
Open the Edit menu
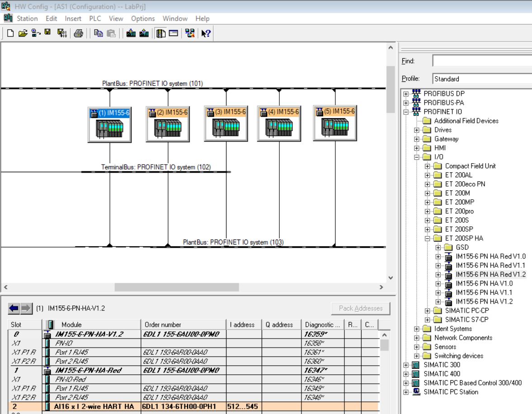[51, 19]
